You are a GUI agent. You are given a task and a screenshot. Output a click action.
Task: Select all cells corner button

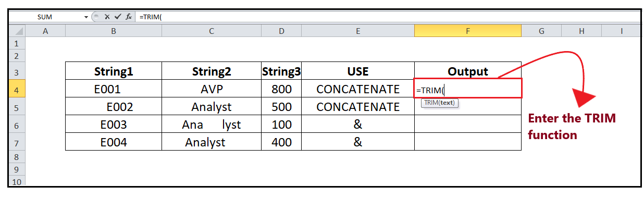coord(17,31)
